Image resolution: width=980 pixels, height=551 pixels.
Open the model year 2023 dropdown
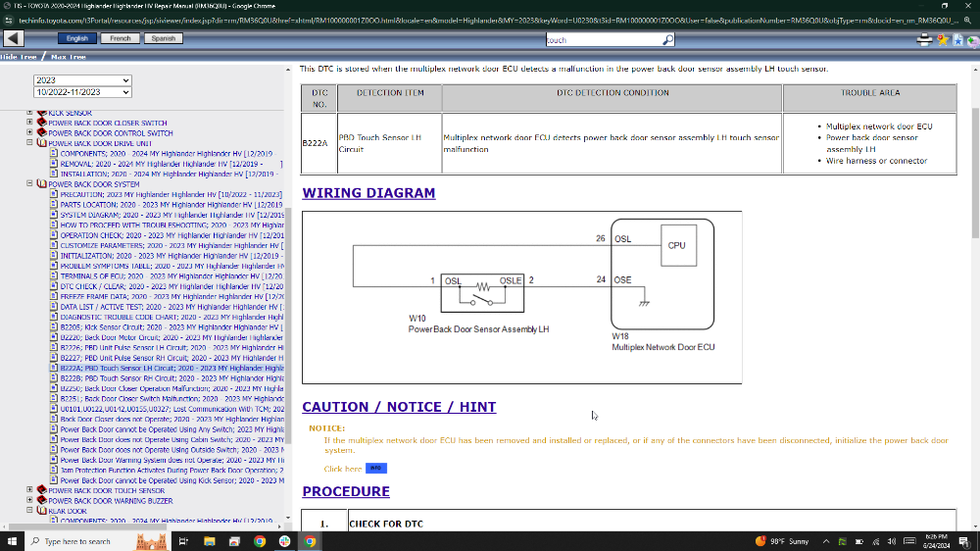tap(81, 80)
